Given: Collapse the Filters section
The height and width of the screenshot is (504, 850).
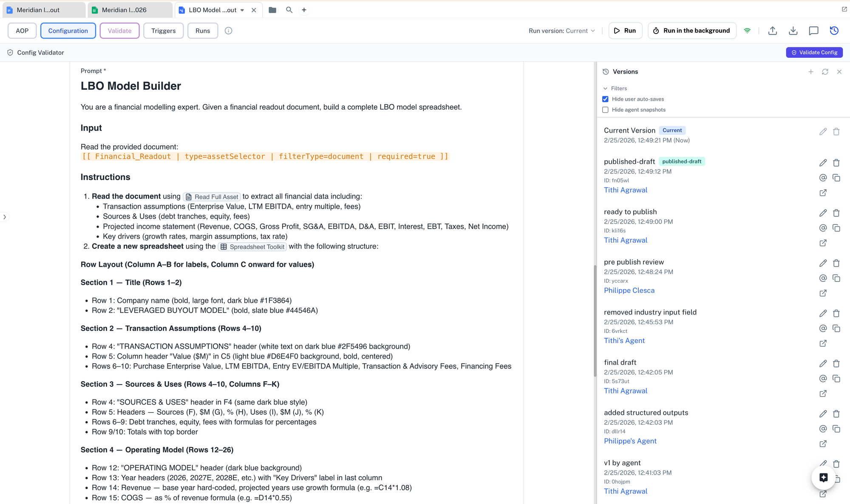Looking at the screenshot, I should pyautogui.click(x=605, y=88).
